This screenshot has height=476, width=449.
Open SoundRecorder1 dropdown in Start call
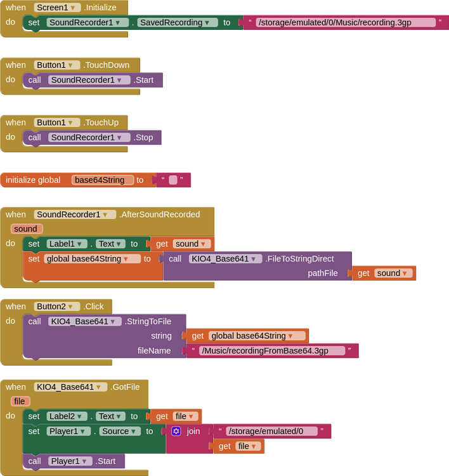(x=89, y=80)
